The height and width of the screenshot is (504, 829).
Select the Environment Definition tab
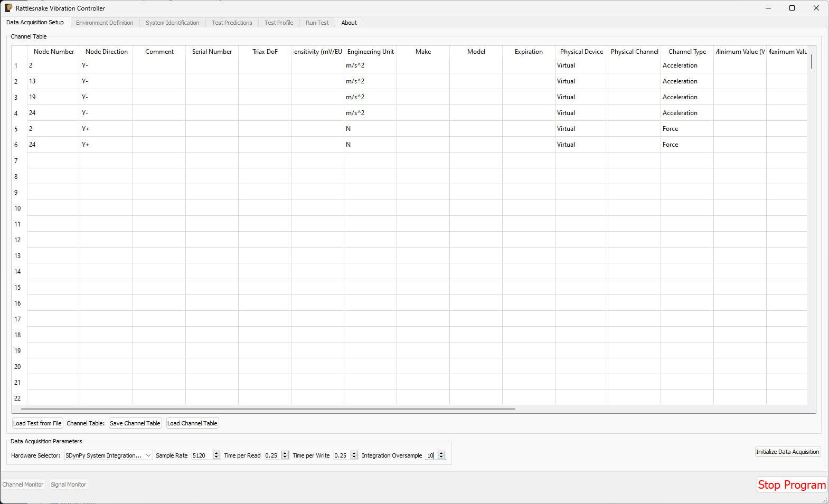pos(105,23)
